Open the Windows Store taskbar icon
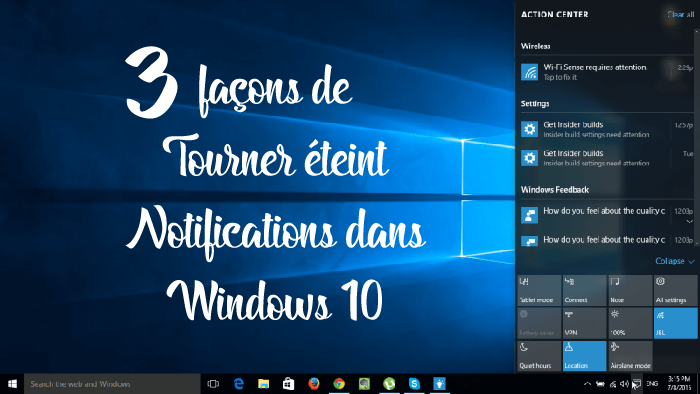This screenshot has height=394, width=700. click(288, 384)
